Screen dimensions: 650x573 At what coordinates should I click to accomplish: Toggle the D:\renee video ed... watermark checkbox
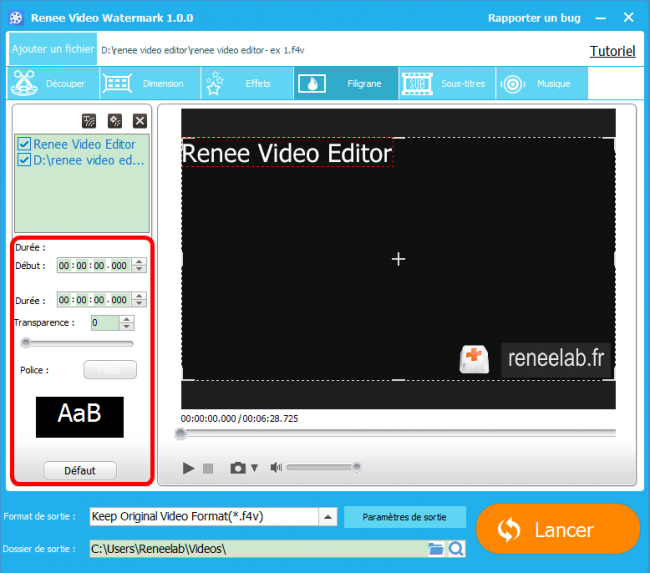[24, 160]
